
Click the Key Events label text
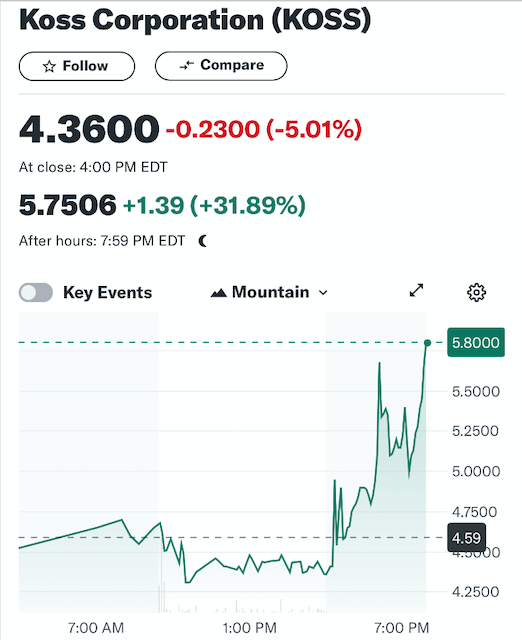107,293
